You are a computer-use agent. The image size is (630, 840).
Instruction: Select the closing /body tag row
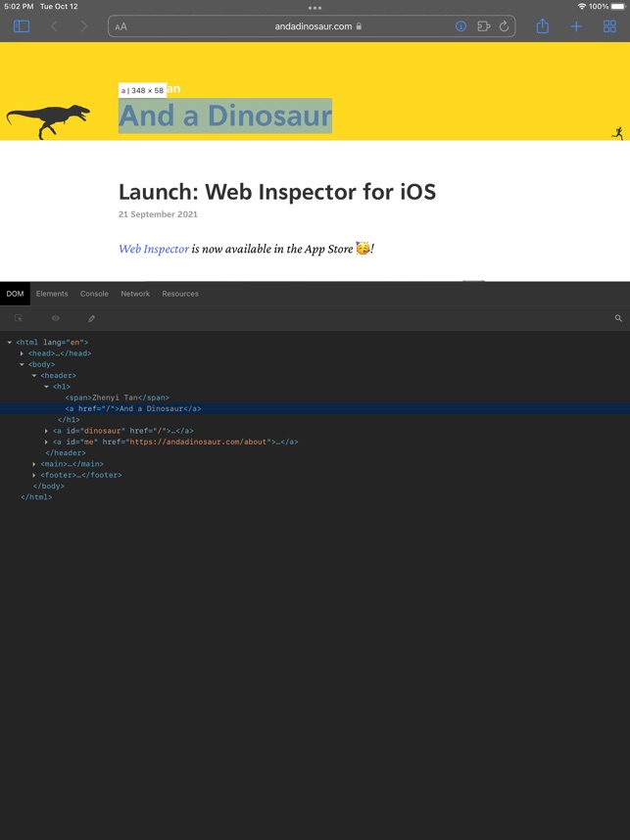[x=315, y=487]
